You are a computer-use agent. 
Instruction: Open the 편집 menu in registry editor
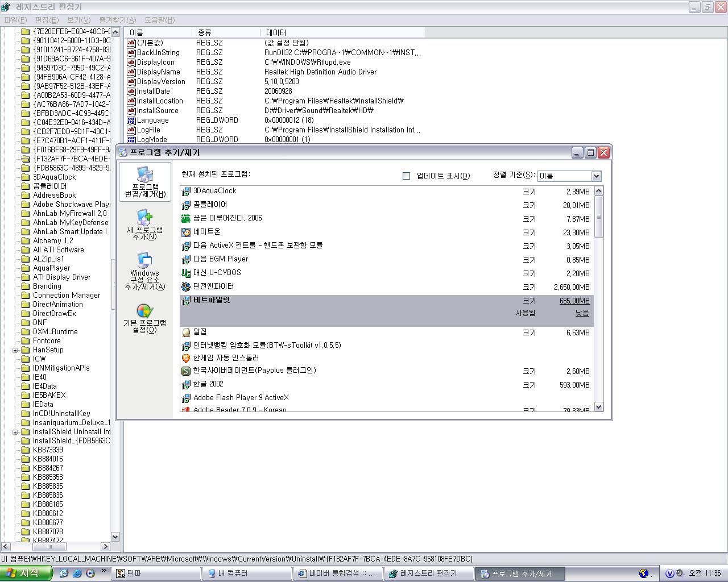[x=47, y=20]
